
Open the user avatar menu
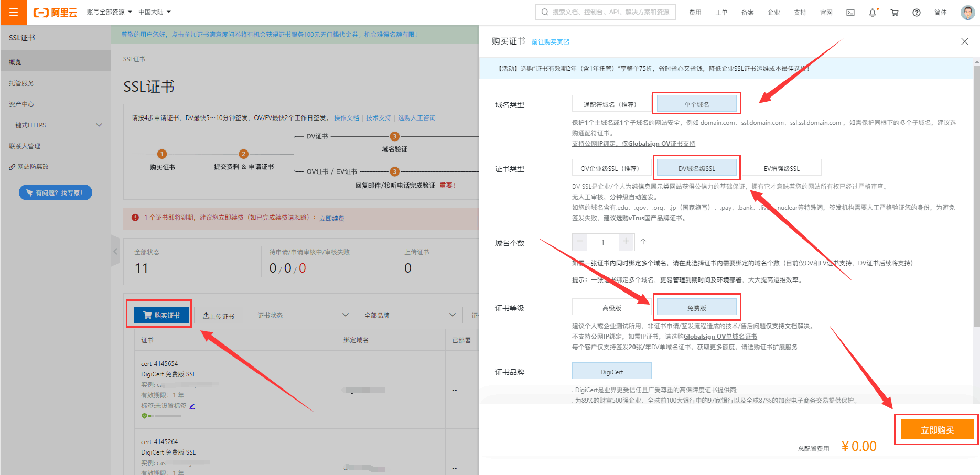pyautogui.click(x=967, y=12)
